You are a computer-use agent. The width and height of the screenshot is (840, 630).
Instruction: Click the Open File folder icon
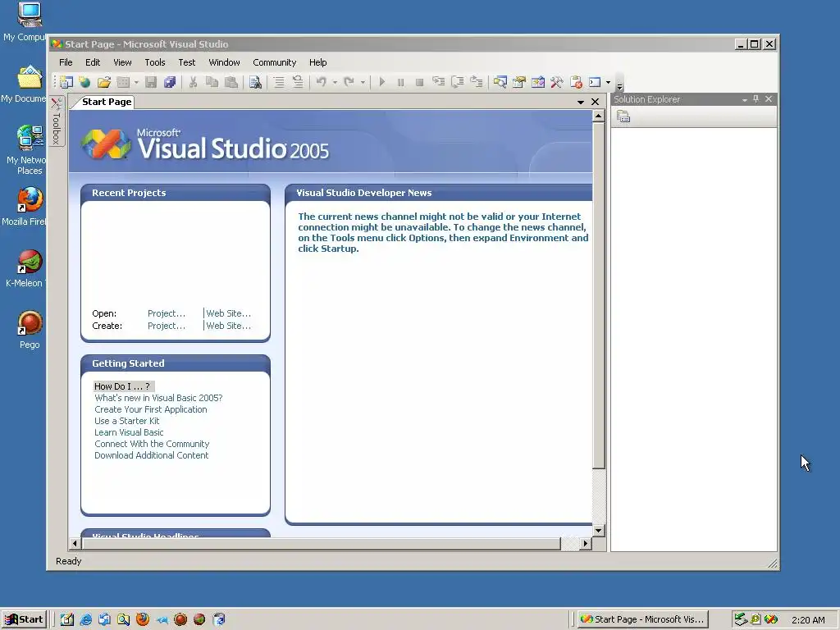coord(104,82)
